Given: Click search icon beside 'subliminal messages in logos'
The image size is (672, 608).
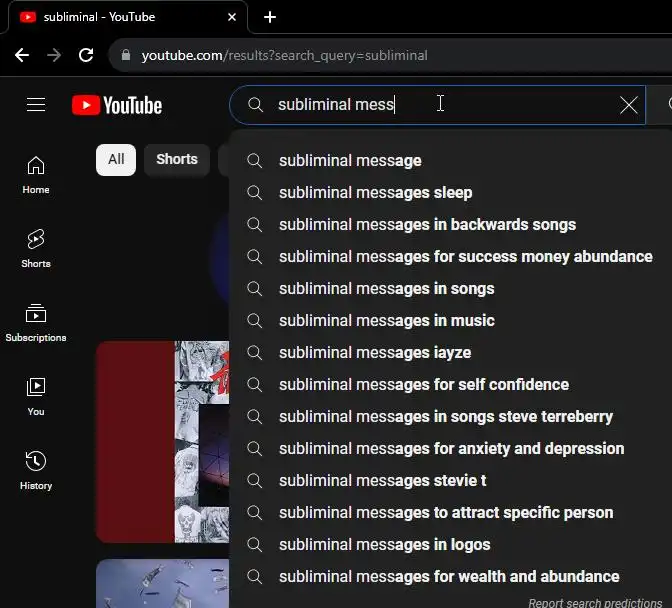Looking at the screenshot, I should [255, 545].
